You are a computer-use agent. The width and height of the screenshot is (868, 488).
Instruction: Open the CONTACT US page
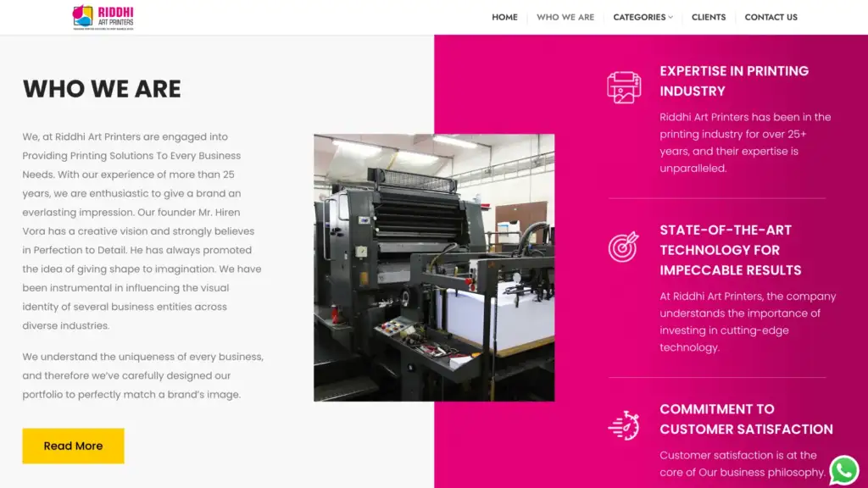point(771,16)
